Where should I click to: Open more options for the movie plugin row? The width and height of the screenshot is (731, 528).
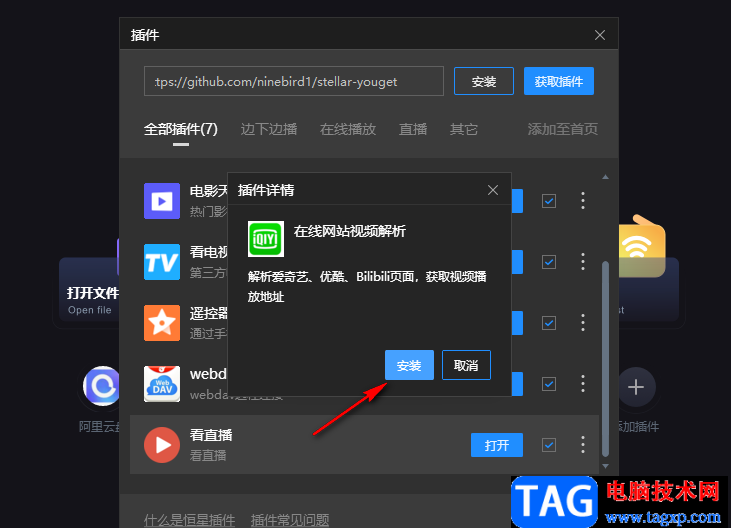click(583, 201)
